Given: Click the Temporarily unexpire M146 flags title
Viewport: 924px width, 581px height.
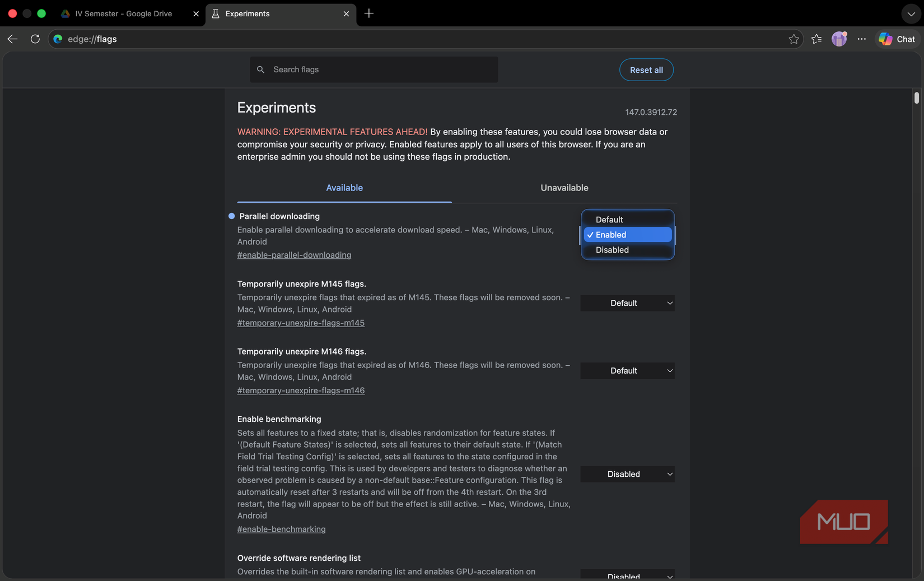Looking at the screenshot, I should pos(302,352).
